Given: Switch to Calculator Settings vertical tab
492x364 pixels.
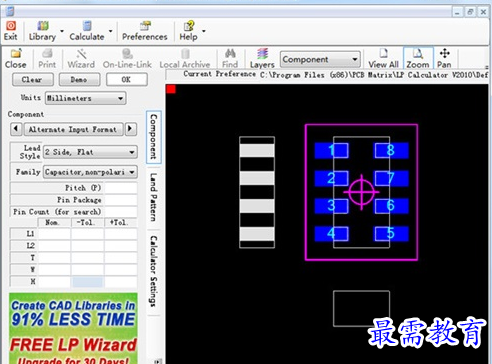Looking at the screenshot, I should [153, 271].
